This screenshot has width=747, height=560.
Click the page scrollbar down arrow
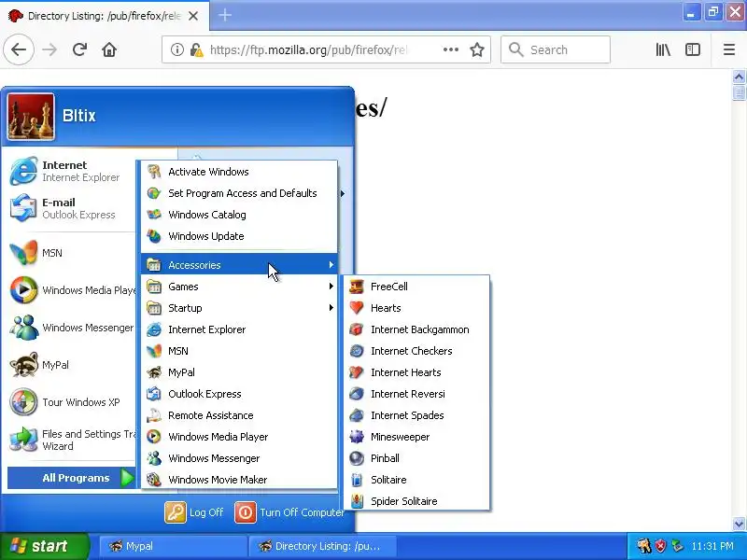tap(739, 524)
